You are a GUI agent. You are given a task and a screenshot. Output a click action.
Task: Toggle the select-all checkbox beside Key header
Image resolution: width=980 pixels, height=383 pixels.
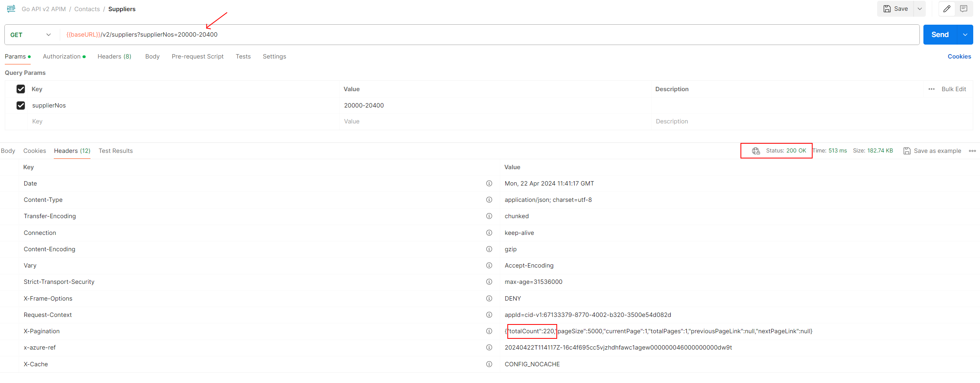21,89
